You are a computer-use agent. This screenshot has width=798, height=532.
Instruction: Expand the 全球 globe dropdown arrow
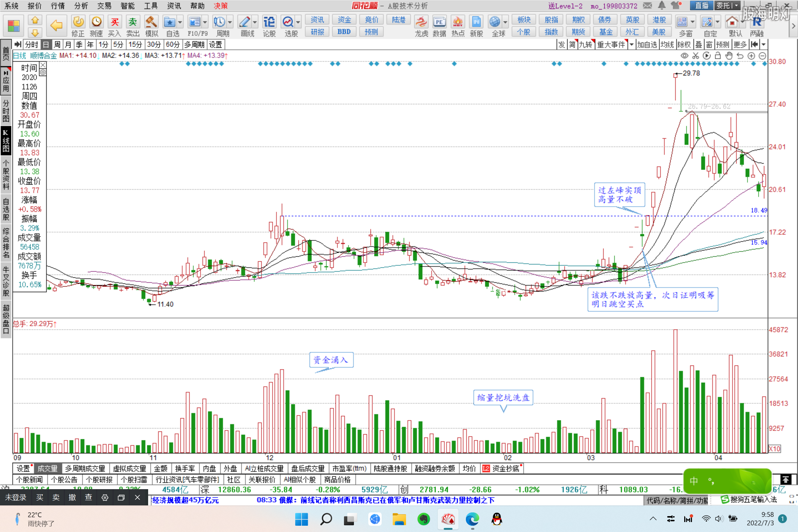click(505, 22)
